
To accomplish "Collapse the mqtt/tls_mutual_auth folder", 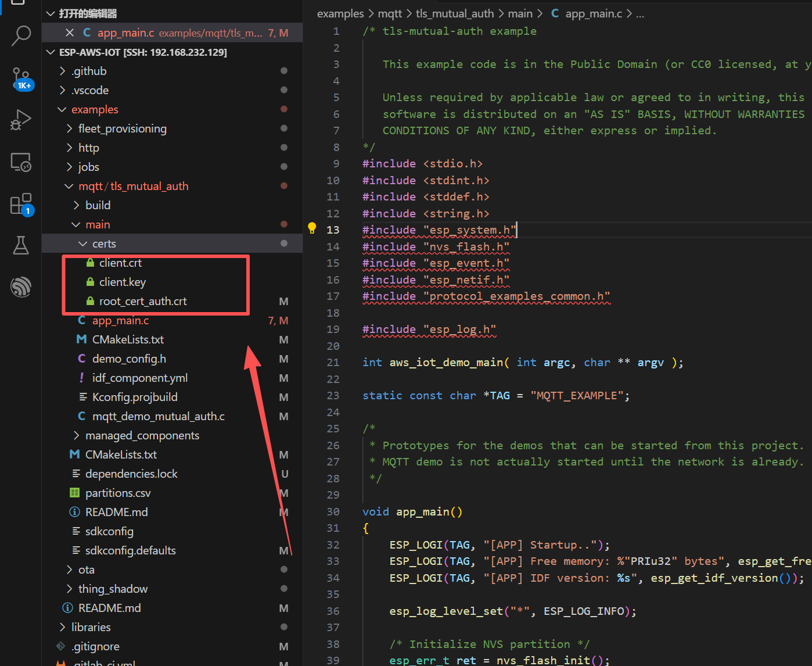I will click(70, 186).
